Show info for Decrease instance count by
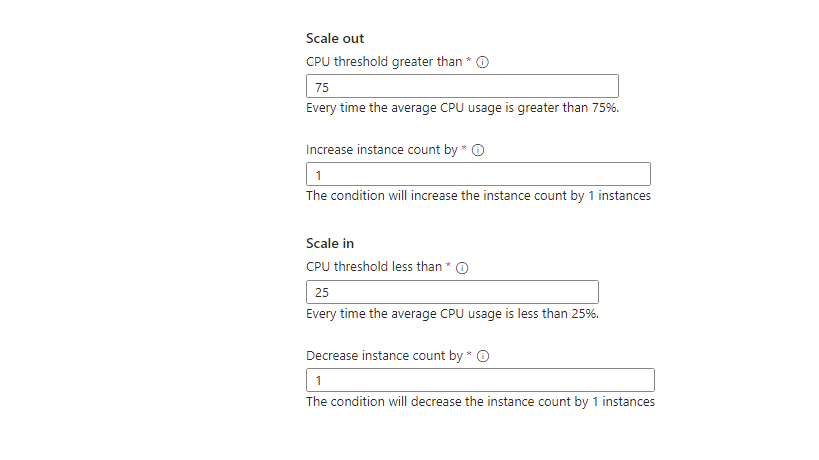Image resolution: width=819 pixels, height=460 pixels. pyautogui.click(x=481, y=356)
